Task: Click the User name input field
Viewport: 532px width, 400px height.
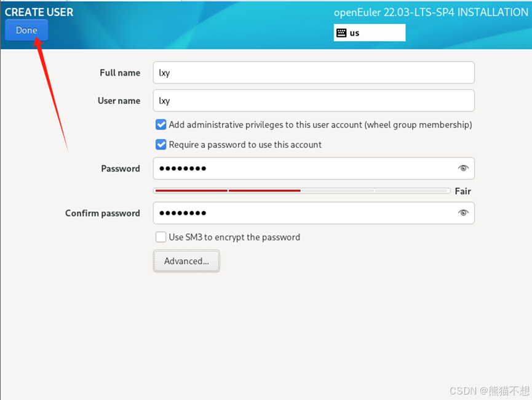Action: [x=314, y=100]
